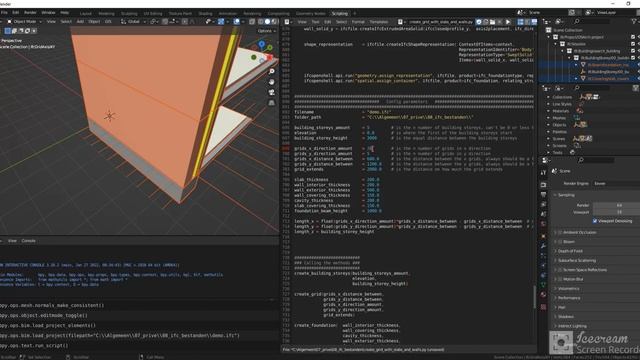The width and height of the screenshot is (640, 360).
Task: Toggle word wrap in text editor
Action: coord(527,22)
